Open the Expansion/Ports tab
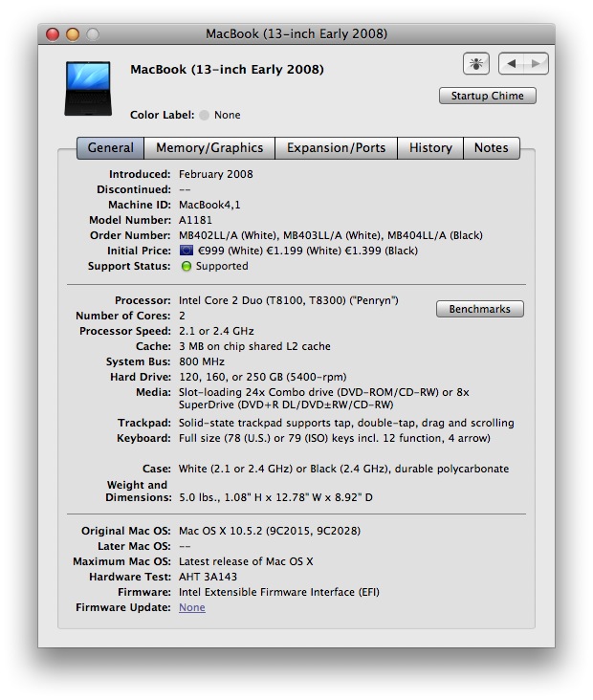 (336, 148)
